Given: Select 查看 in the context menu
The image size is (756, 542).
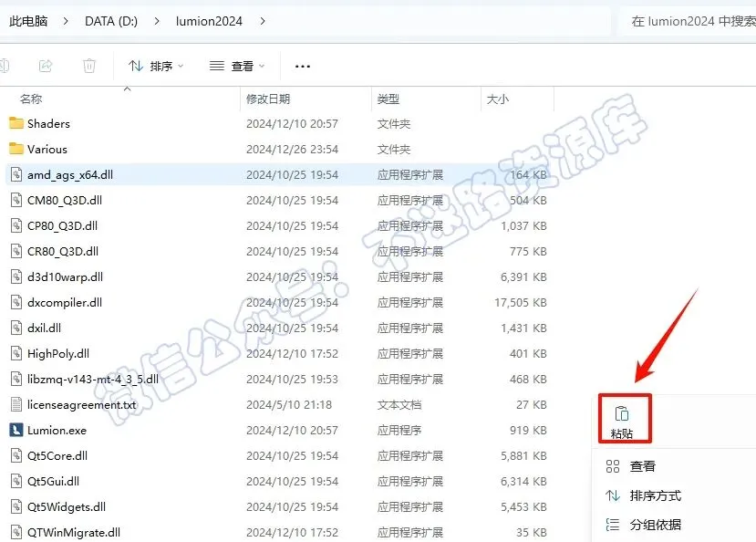Looking at the screenshot, I should [x=643, y=466].
